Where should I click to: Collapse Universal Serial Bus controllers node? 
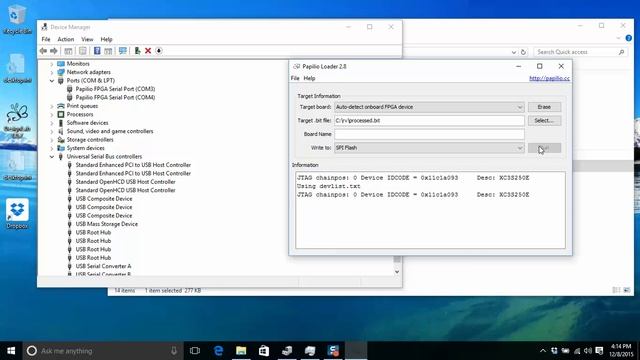click(52, 157)
